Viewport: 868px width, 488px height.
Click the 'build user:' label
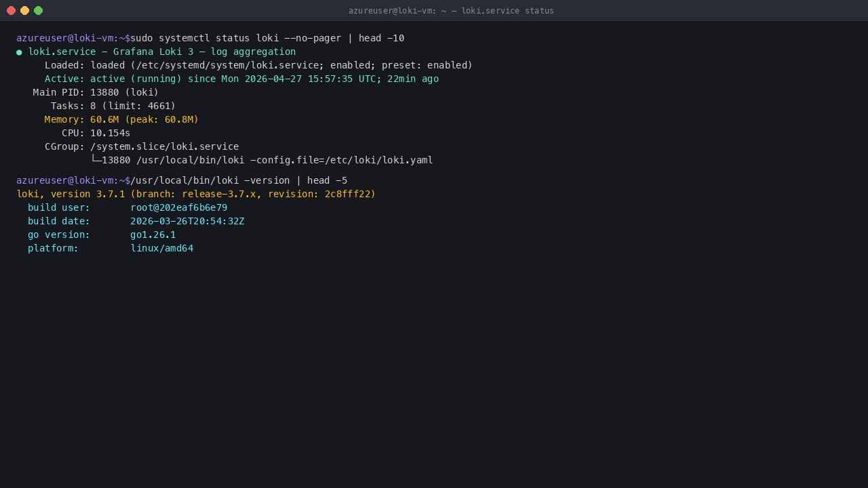pos(59,207)
